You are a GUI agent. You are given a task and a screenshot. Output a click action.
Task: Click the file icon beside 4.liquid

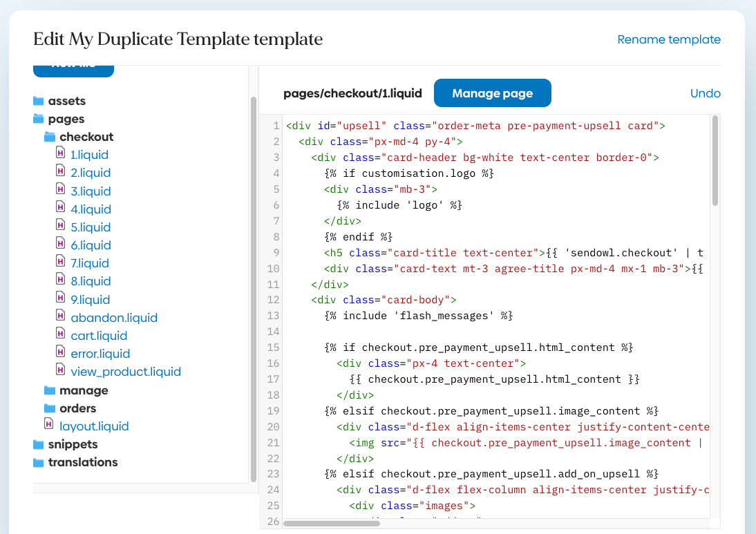60,207
